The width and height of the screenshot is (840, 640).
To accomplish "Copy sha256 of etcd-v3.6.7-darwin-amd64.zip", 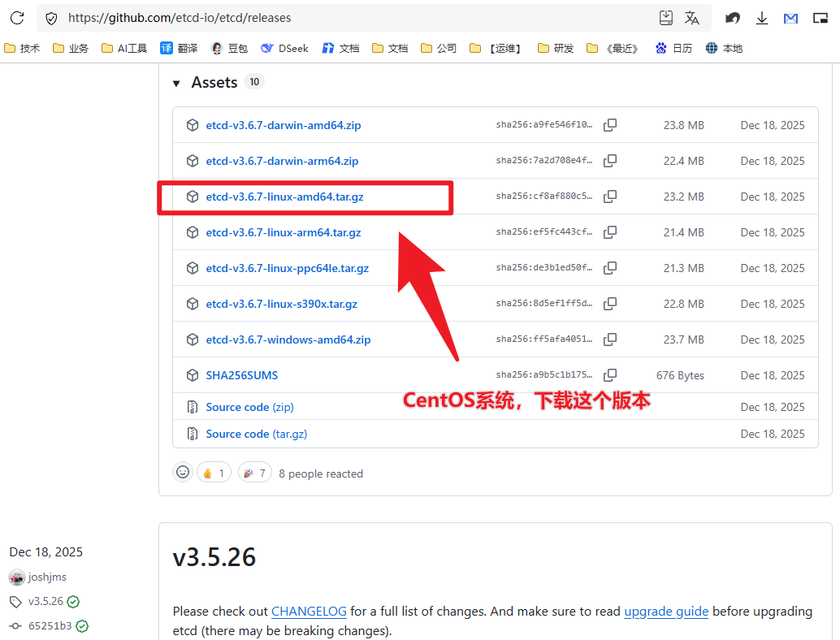I will 610,125.
